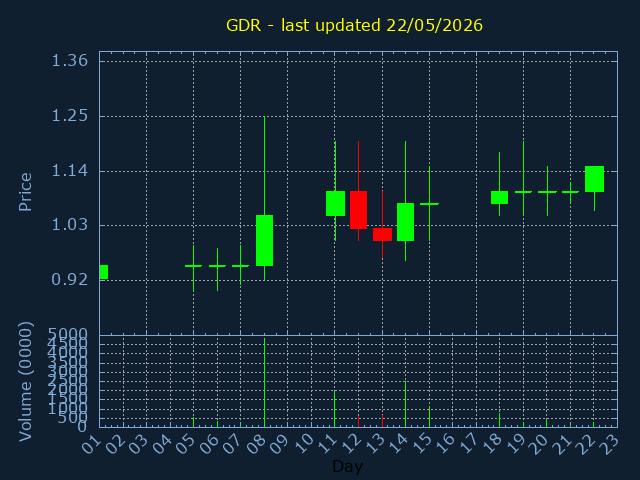Viewport: 640px width, 480px height.
Task: Click the 'Price' axis title
Action: [x=25, y=192]
